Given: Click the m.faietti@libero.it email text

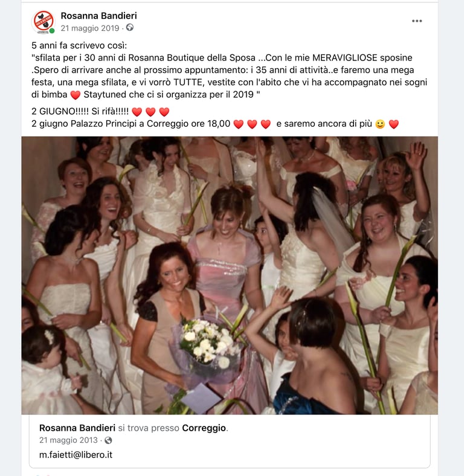Looking at the screenshot, I should pos(76,455).
